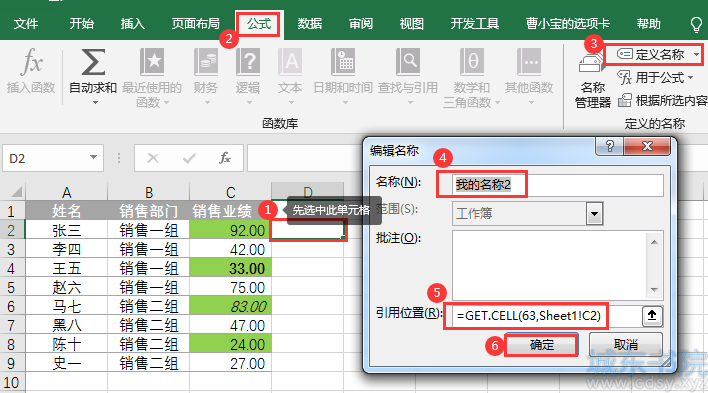The width and height of the screenshot is (708, 393).
Task: Open the Name Manager (名称管理器)
Action: point(592,81)
